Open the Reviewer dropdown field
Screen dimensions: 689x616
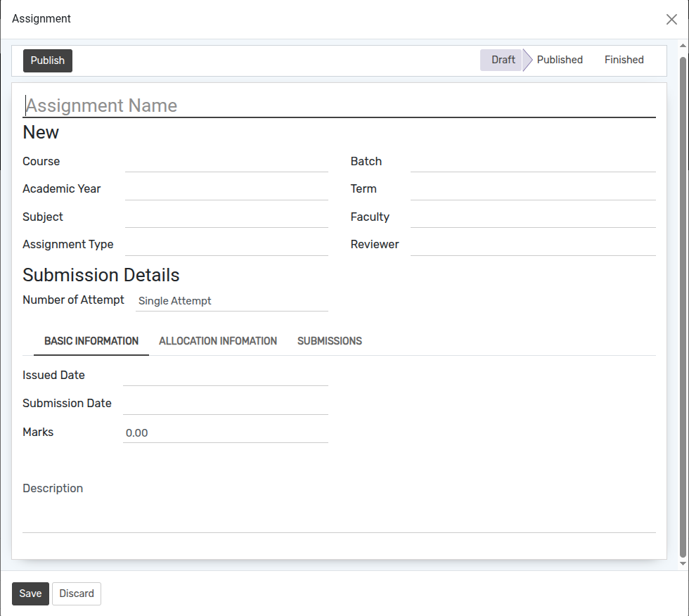click(x=533, y=245)
